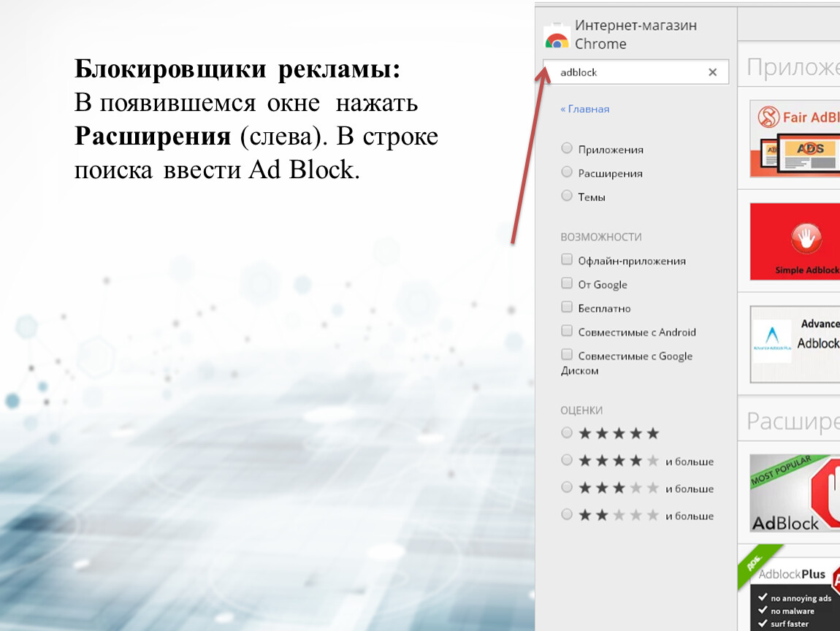840x631 pixels.
Task: Click the Fair AdBlock logo icon
Action: click(x=768, y=116)
